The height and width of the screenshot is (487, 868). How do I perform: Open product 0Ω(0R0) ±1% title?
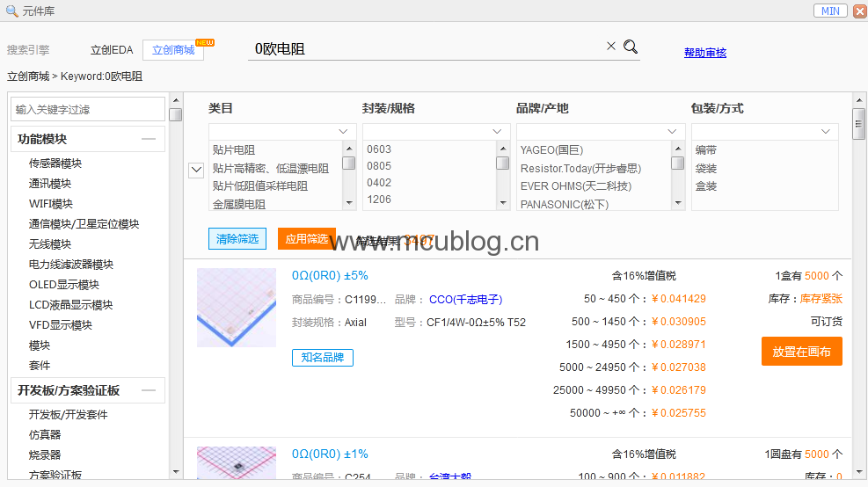coord(330,454)
